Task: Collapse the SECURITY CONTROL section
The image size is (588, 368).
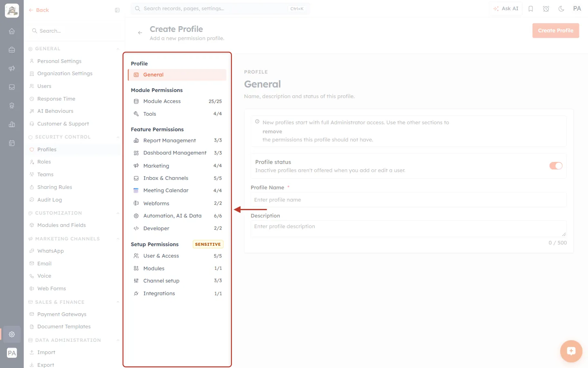Action: coord(118,137)
